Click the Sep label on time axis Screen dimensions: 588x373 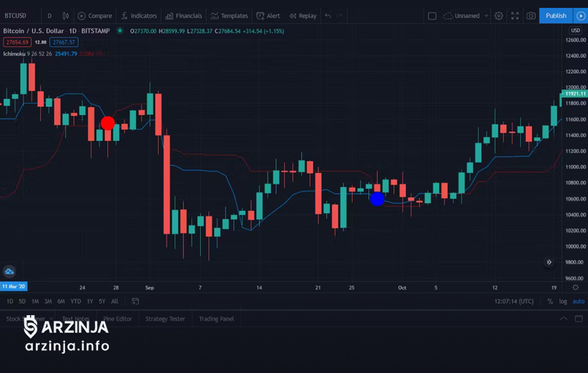[x=150, y=288]
